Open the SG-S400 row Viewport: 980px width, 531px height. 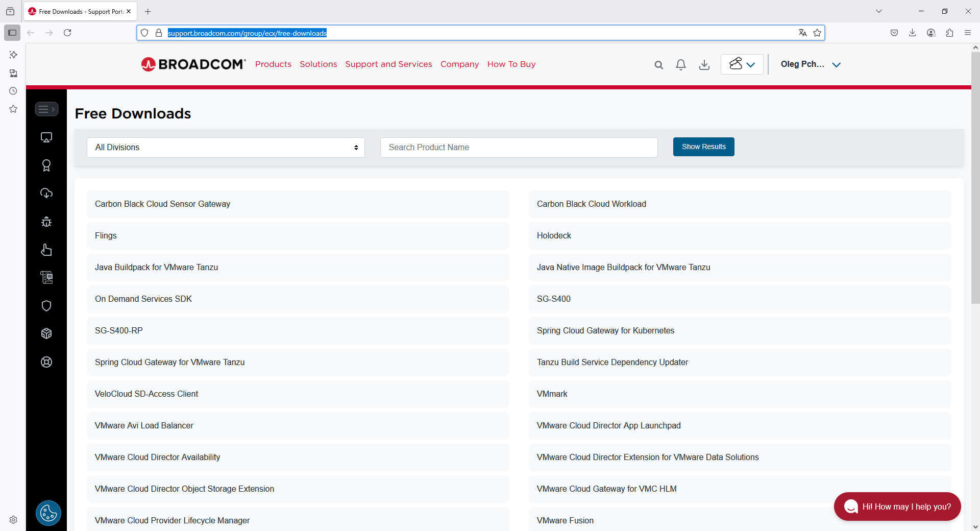point(740,299)
